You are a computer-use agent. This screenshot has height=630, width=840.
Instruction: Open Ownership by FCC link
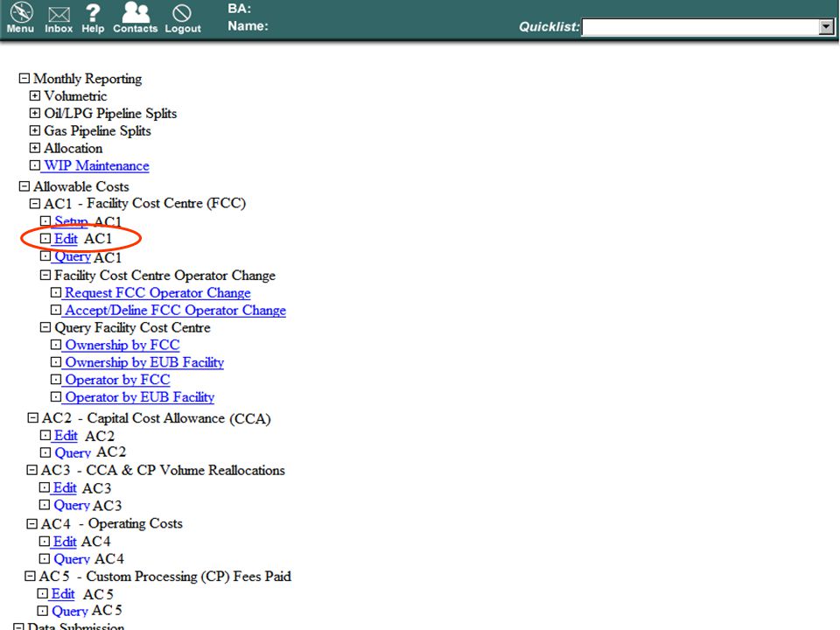[122, 345]
